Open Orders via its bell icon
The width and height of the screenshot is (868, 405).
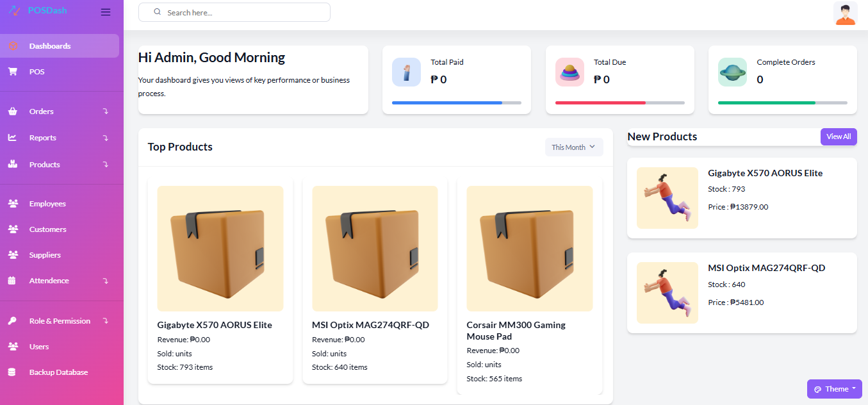point(13,111)
